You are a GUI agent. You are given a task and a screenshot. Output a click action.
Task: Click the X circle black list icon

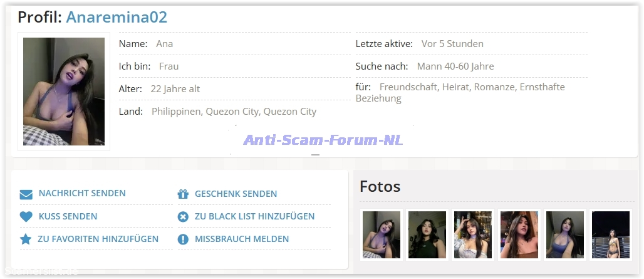[183, 217]
